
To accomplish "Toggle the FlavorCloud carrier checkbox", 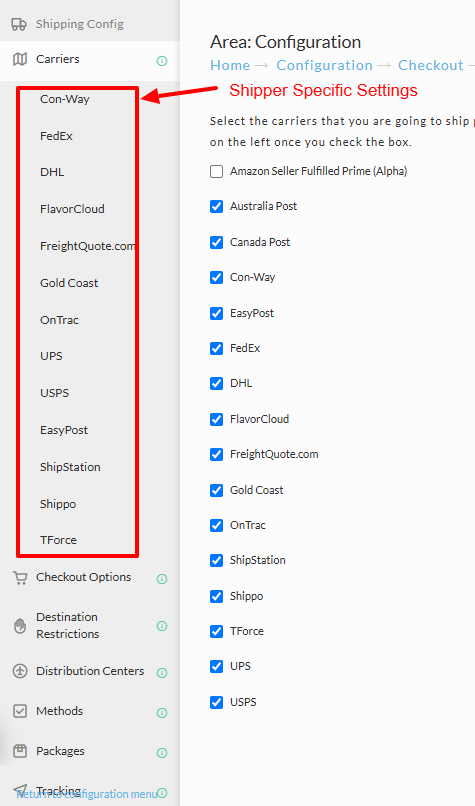I will tap(216, 419).
